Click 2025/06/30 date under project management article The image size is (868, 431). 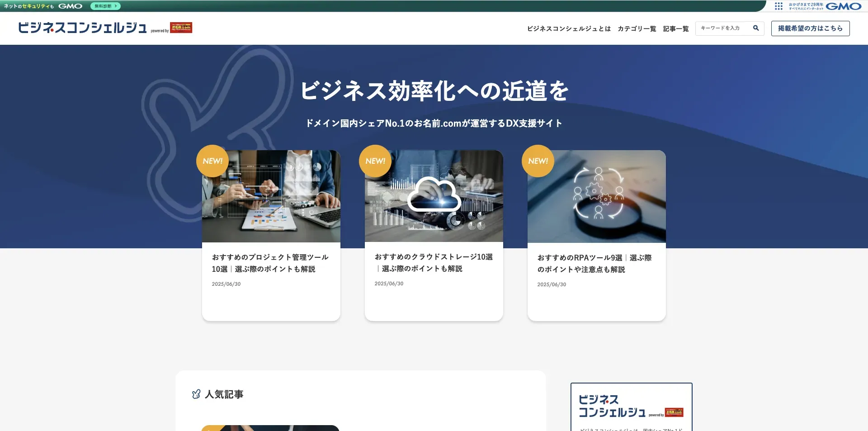pos(226,284)
